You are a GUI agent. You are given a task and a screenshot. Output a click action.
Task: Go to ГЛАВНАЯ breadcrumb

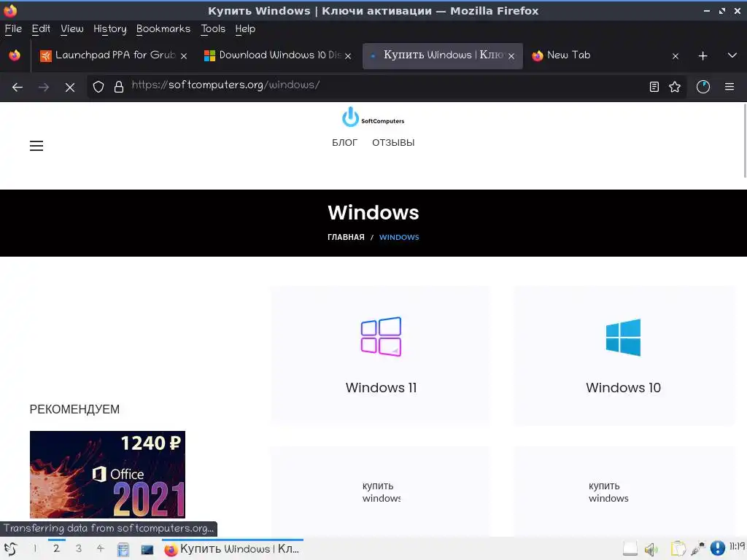[346, 237]
